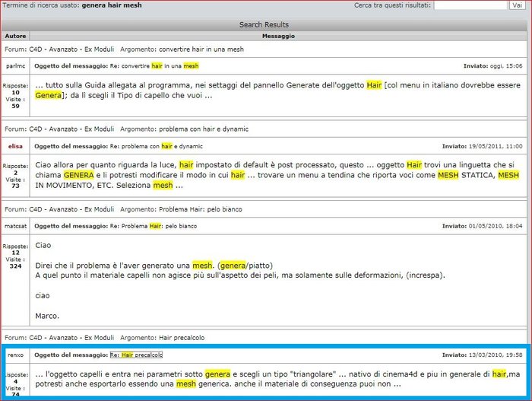Open topic 'Problema Hair: pelo bianco'
This screenshot has height=401, width=532.
pyautogui.click(x=201, y=209)
